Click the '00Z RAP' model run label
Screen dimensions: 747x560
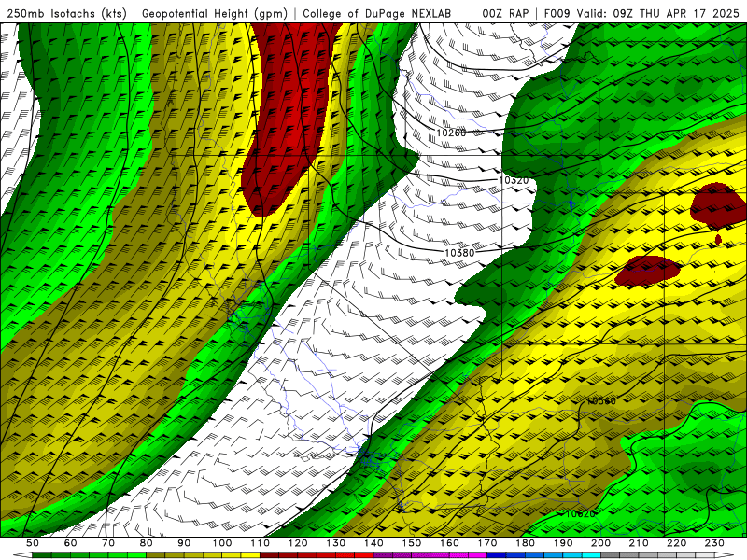[505, 13]
